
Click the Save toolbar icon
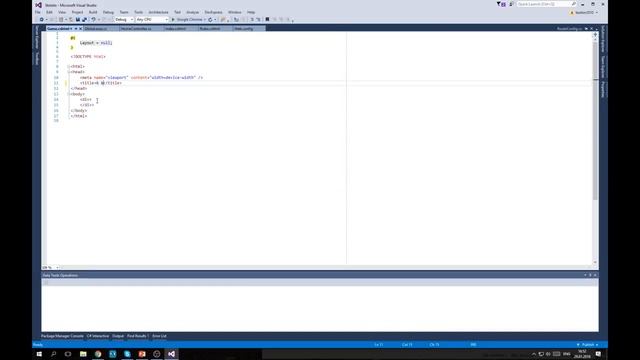[78, 20]
